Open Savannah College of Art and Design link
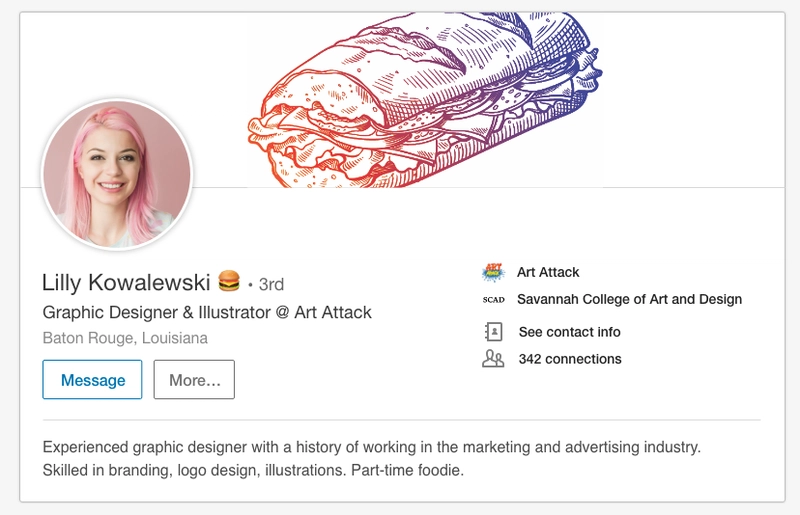This screenshot has width=800, height=515. pos(629,299)
